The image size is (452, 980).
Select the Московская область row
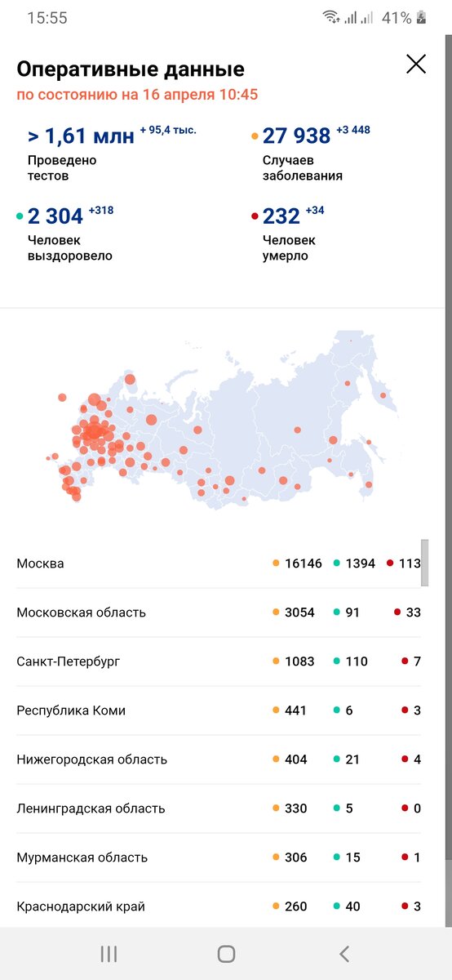[x=219, y=612]
